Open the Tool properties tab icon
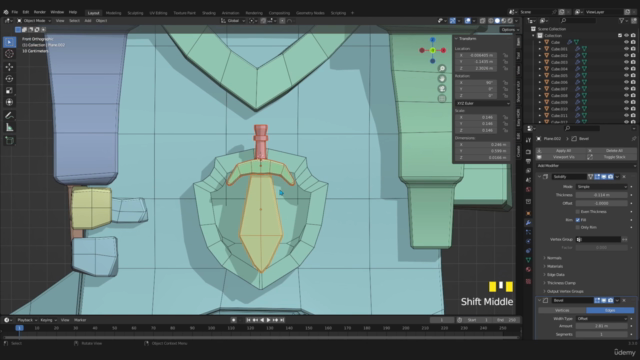This screenshot has width=640, height=360. coord(528,140)
